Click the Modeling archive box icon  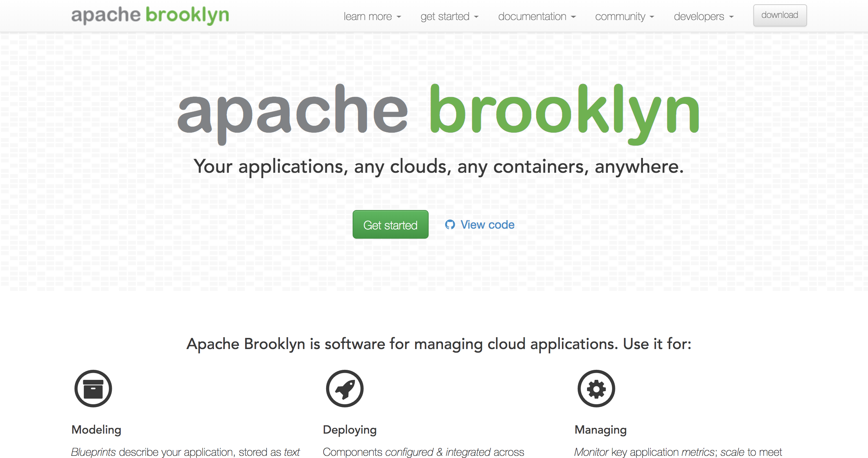(x=93, y=388)
